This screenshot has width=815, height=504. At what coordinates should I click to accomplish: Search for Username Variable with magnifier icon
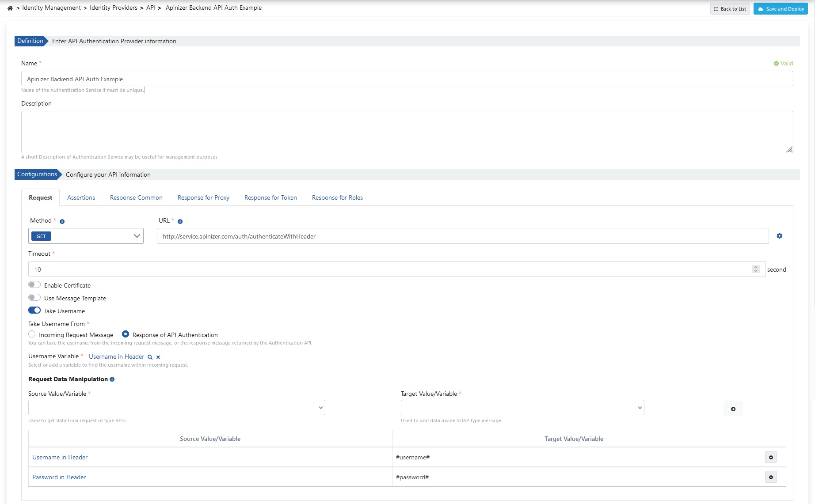point(150,357)
